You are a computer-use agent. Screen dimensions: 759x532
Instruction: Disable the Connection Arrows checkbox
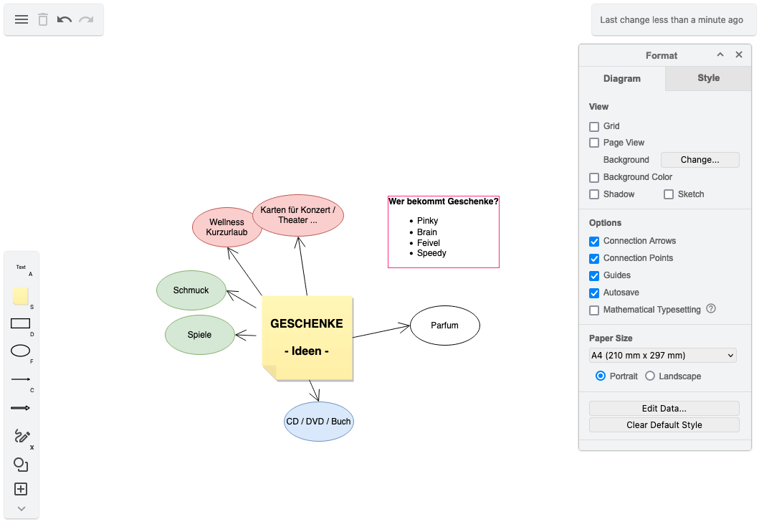[x=594, y=241]
